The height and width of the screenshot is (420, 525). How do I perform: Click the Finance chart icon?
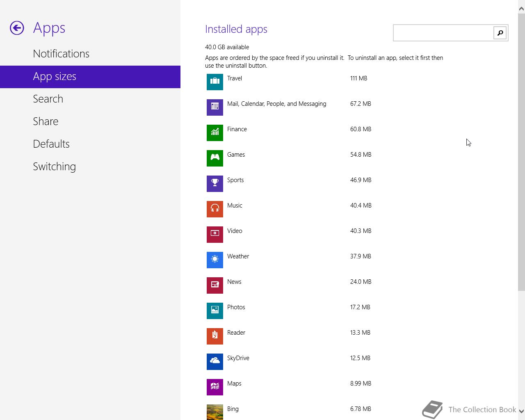point(215,133)
